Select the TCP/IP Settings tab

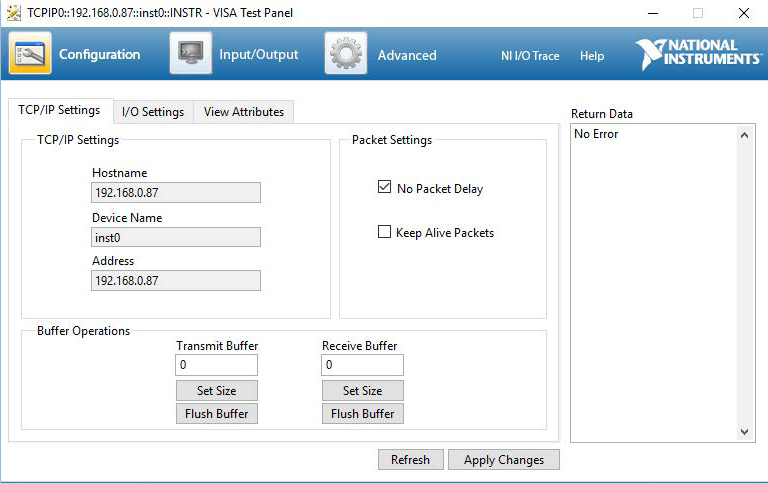coord(59,111)
